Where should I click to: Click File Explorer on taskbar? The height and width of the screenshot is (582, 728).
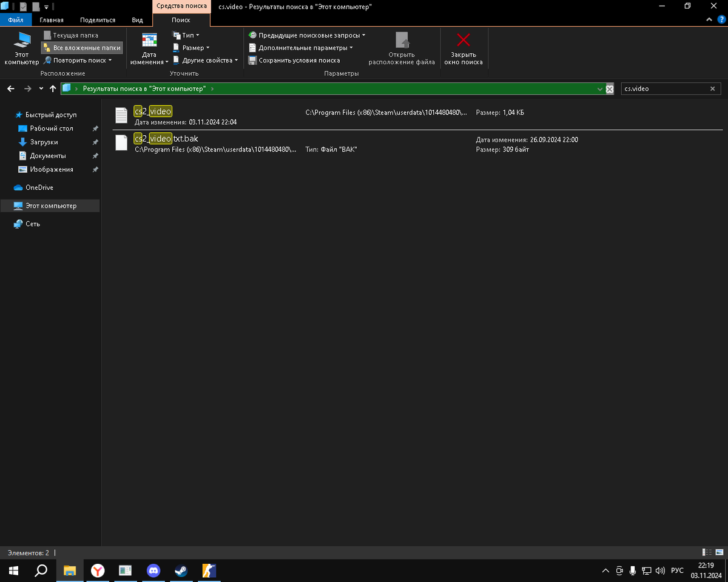[70, 570]
